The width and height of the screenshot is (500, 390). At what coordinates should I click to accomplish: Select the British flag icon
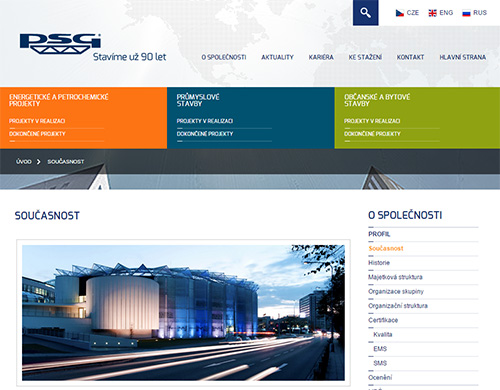pos(432,13)
